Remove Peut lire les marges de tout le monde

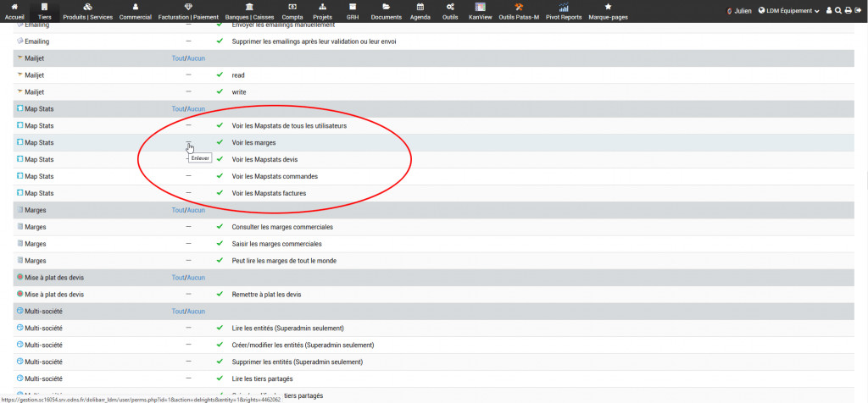(189, 261)
